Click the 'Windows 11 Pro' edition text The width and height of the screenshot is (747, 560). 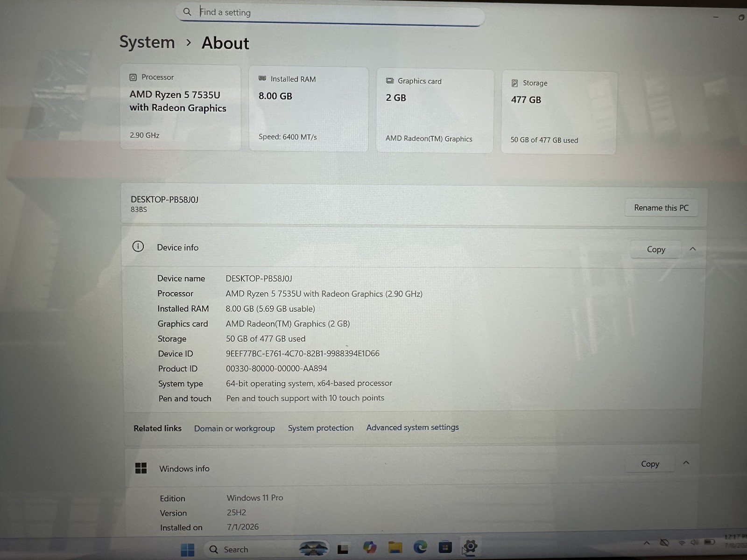pyautogui.click(x=255, y=498)
